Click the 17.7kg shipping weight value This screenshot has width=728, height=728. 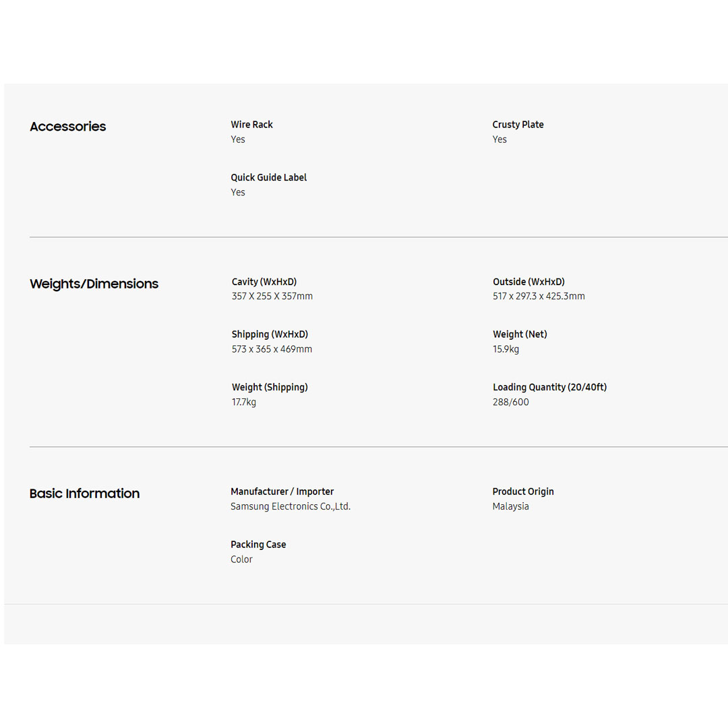244,402
